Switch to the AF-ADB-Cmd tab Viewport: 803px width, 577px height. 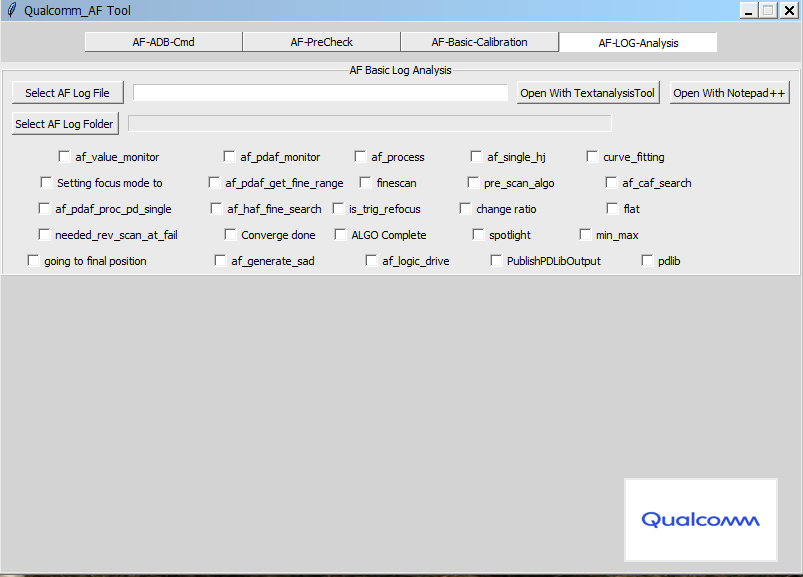click(x=163, y=42)
